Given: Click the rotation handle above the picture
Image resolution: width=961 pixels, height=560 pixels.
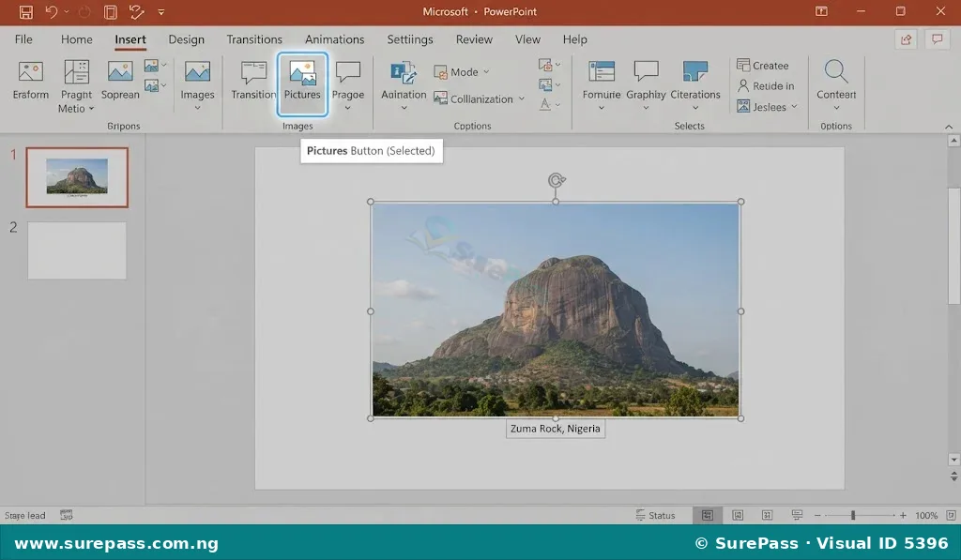Looking at the screenshot, I should pos(556,180).
